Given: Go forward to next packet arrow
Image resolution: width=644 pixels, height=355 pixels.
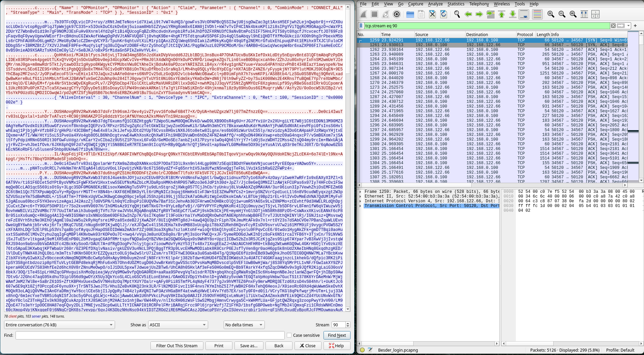Looking at the screenshot, I should [479, 14].
